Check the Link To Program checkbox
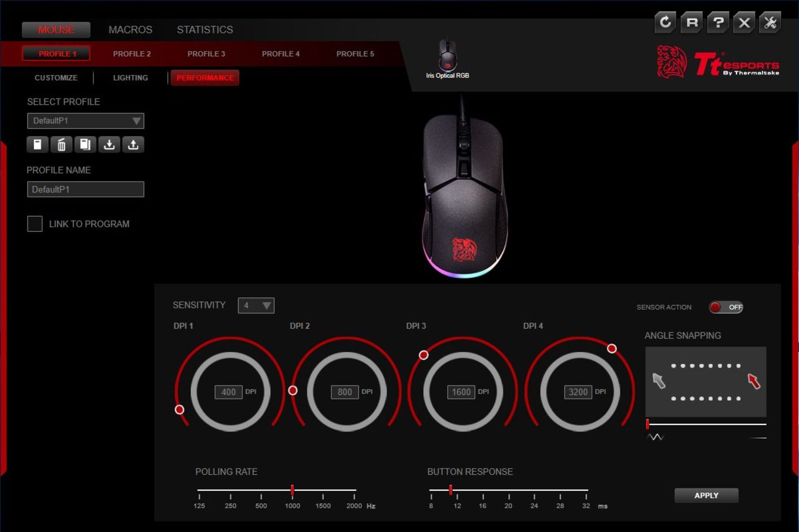The height and width of the screenshot is (532, 799). pos(35,224)
